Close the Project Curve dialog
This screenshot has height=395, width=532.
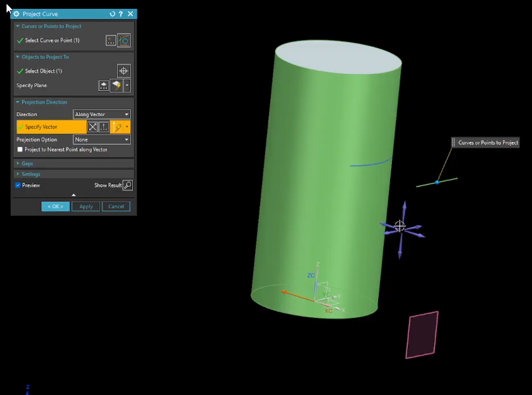(130, 14)
